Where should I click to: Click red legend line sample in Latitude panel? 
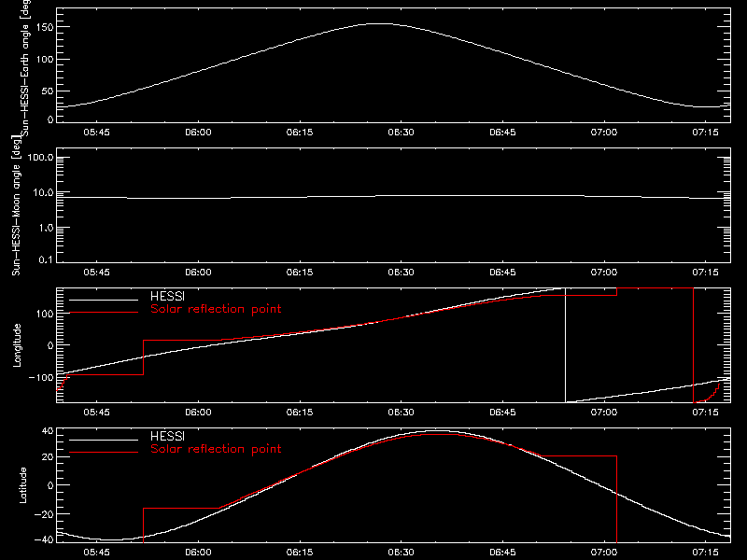[104, 452]
